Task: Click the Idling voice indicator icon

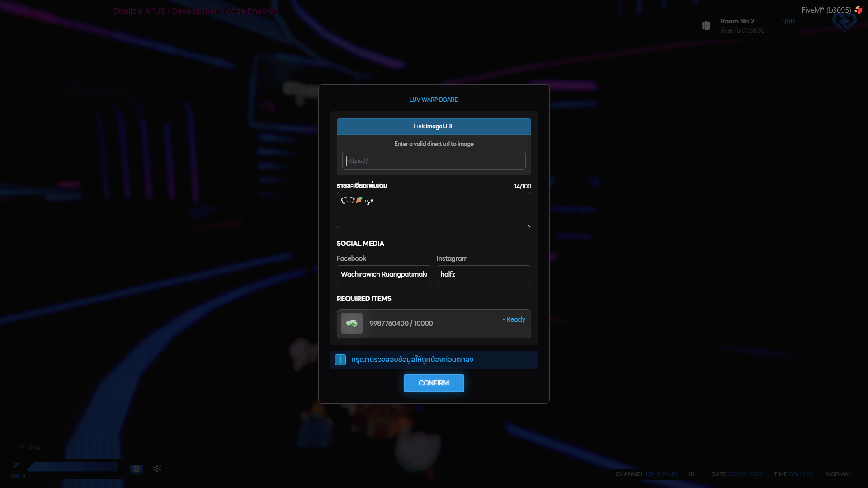Action: [x=21, y=447]
